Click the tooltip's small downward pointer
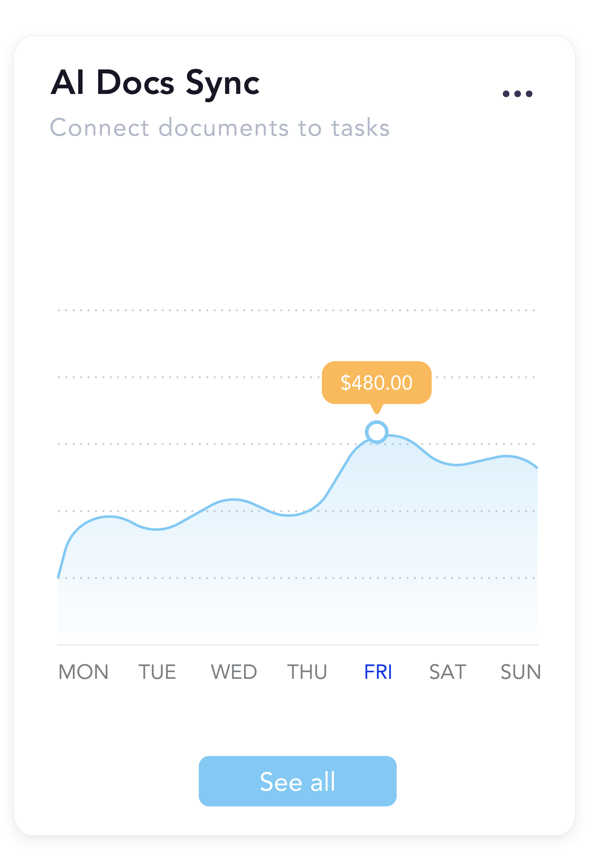The height and width of the screenshot is (868, 589). [x=376, y=409]
